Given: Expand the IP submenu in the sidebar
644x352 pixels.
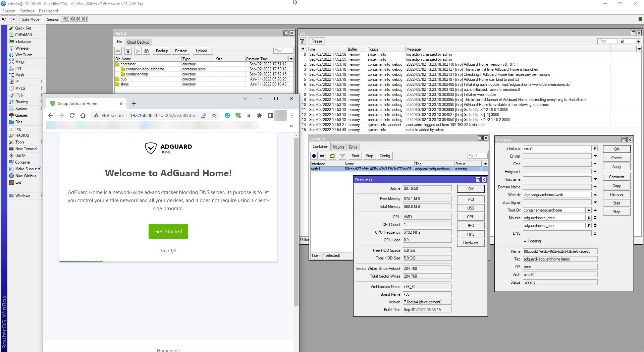Looking at the screenshot, I should [42, 82].
